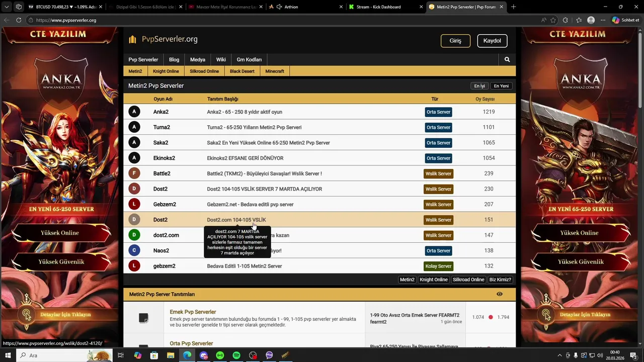
Task: Sort the list by En İyi
Action: [479, 86]
